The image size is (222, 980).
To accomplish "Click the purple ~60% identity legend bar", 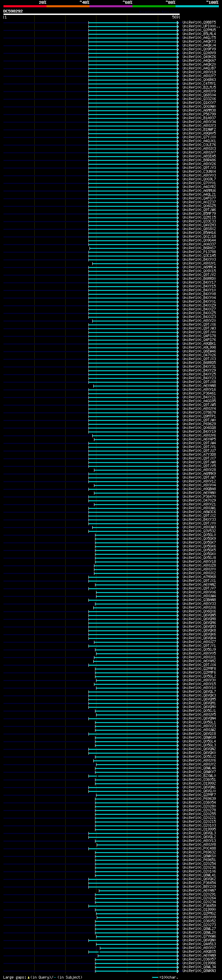I will point(111,6).
